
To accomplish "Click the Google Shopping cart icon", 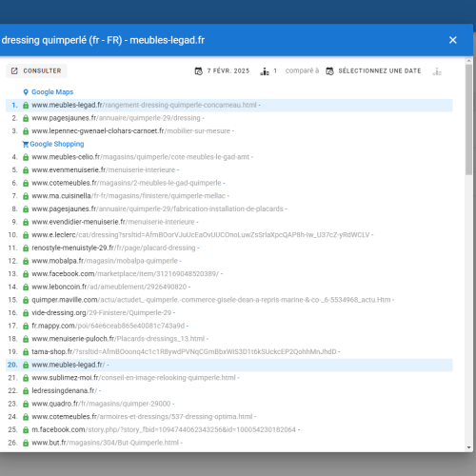I will click(x=26, y=145).
